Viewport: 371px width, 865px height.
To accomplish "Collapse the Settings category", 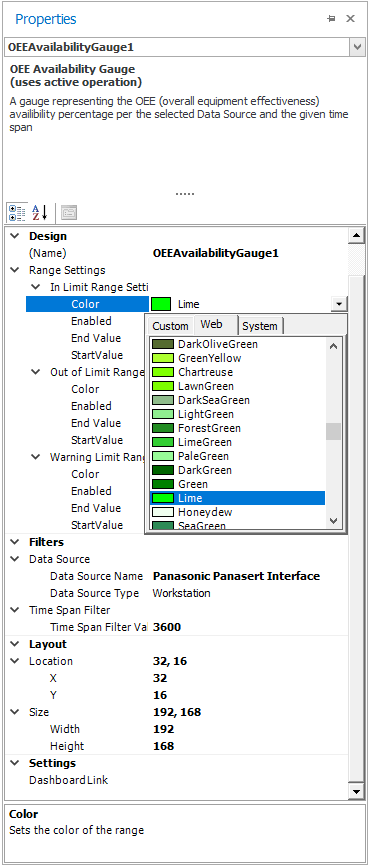I will [14, 763].
